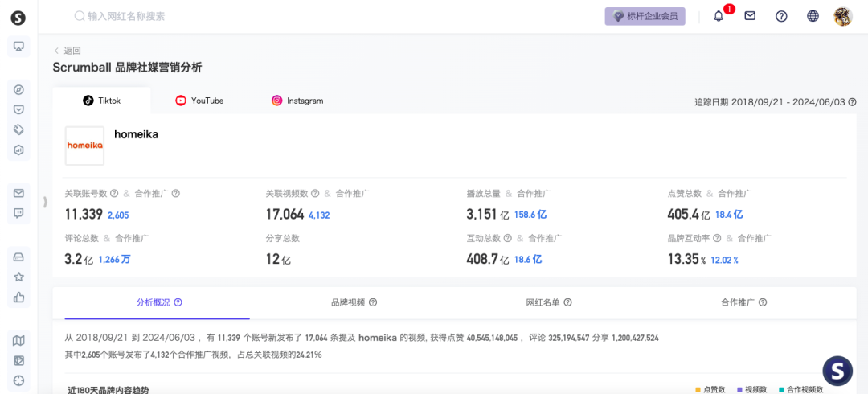Viewport: 868px width, 394px height.
Task: Open the messages envelope in top bar
Action: 750,16
